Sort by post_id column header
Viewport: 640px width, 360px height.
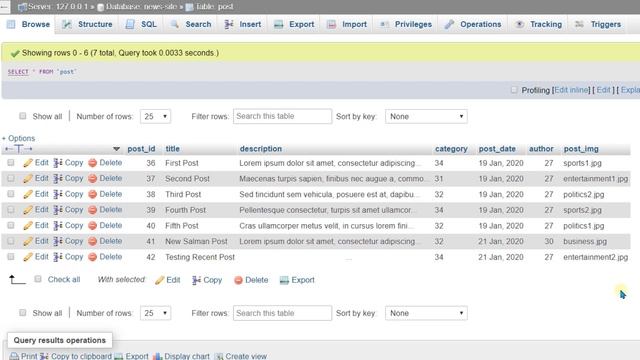(x=141, y=149)
